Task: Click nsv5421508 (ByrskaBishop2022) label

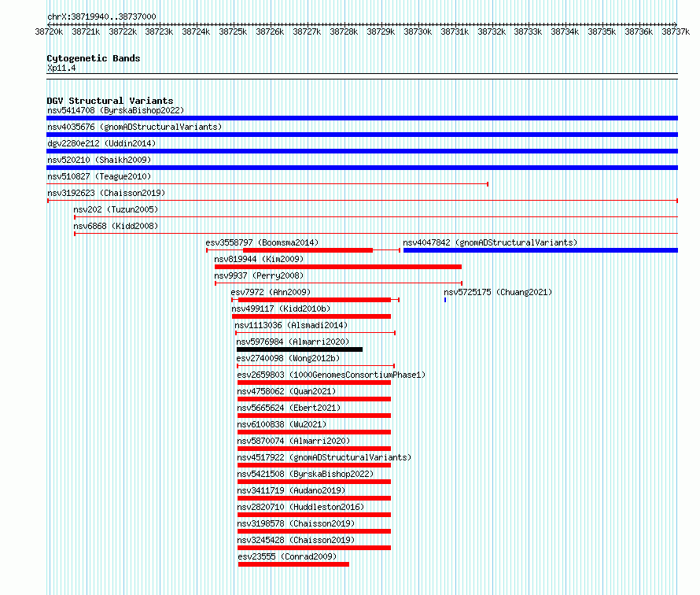Action: pos(305,474)
